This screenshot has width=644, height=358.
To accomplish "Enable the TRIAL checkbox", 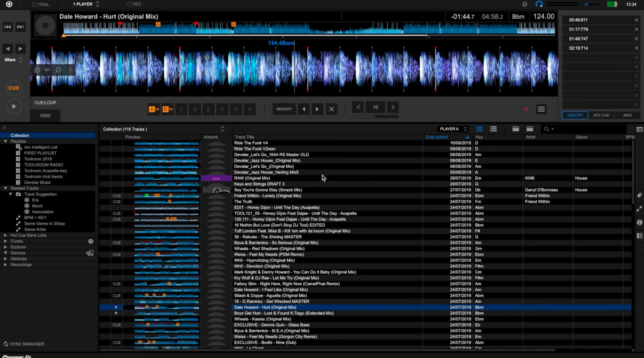I will pyautogui.click(x=34, y=4).
